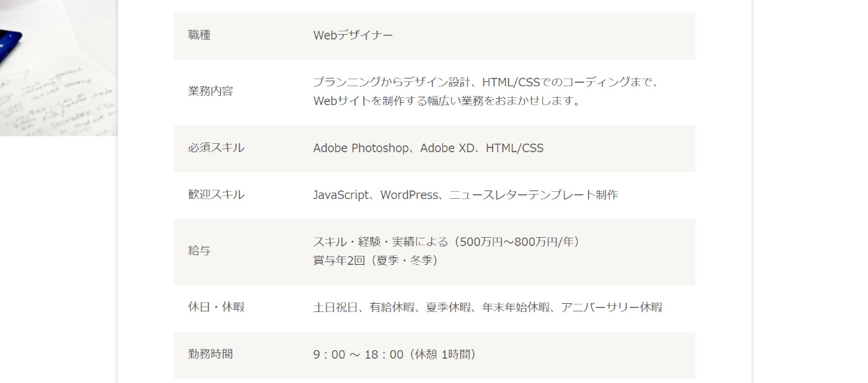Click the 歓迎スキル row label
This screenshot has width=868, height=383.
(x=216, y=195)
